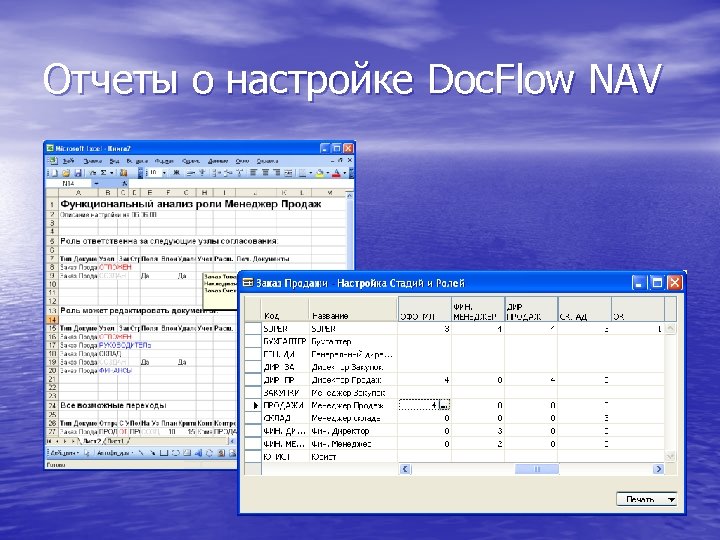Click the Код column header
Image resolution: width=720 pixels, height=540 pixels.
coord(285,309)
